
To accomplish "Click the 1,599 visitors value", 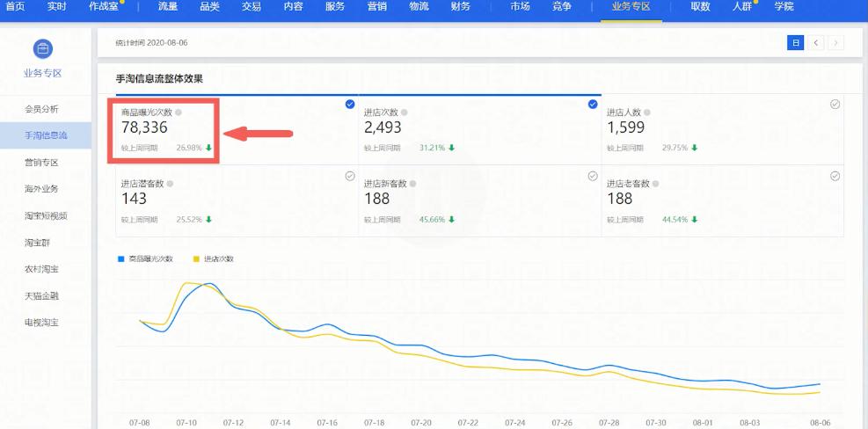I will [x=625, y=128].
